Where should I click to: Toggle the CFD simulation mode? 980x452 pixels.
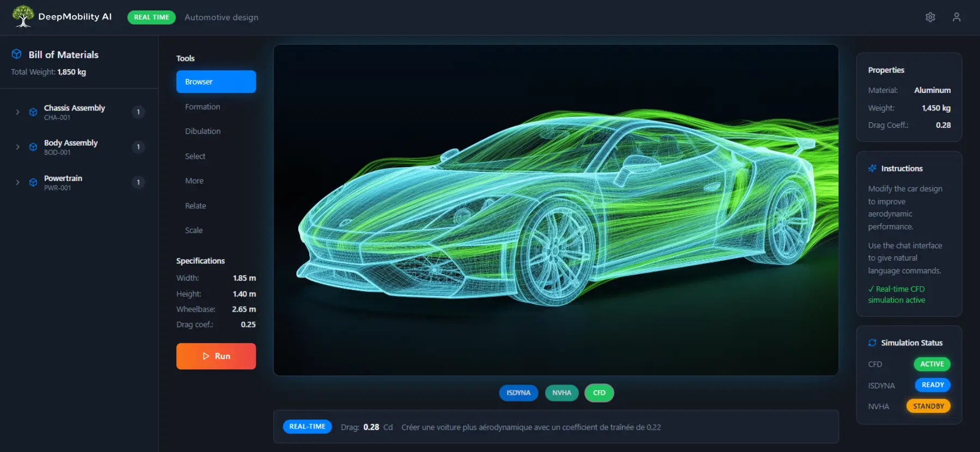point(599,393)
